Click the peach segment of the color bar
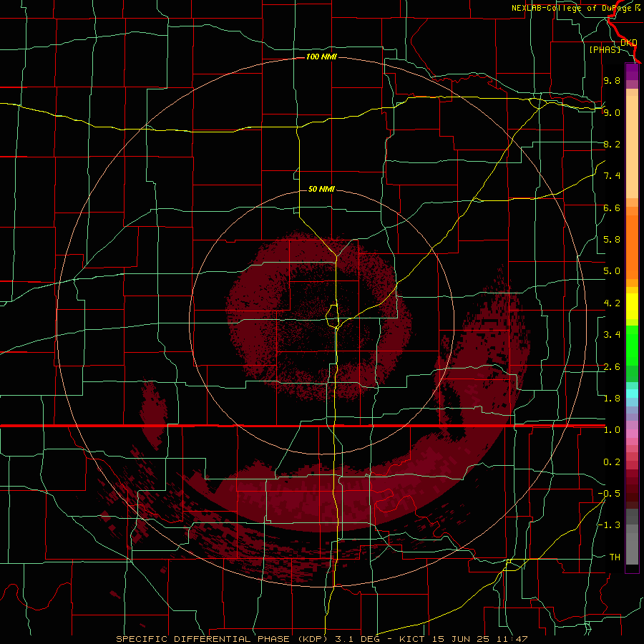This screenshot has width=644, height=644. [632, 147]
